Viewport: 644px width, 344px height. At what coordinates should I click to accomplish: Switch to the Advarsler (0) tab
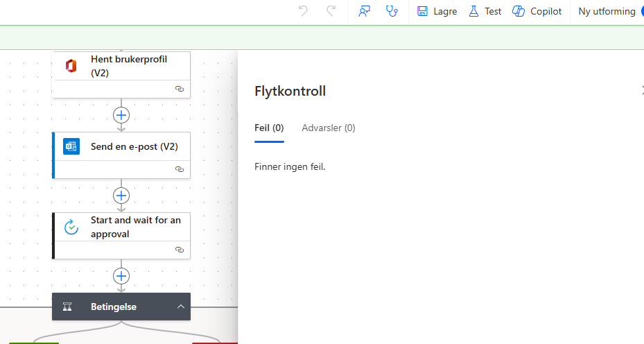329,128
